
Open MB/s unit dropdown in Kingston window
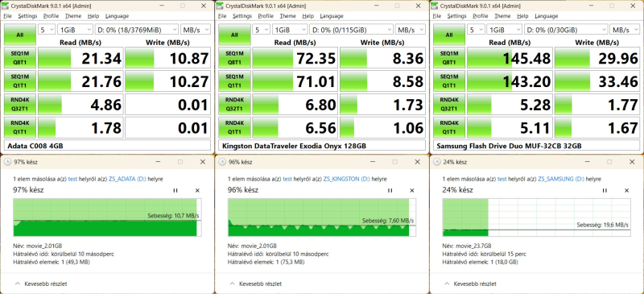410,30
